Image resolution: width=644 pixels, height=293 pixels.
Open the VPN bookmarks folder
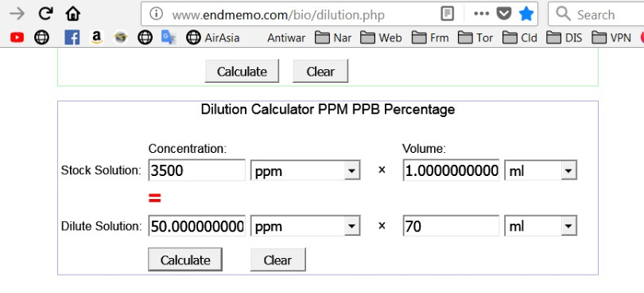pyautogui.click(x=611, y=38)
